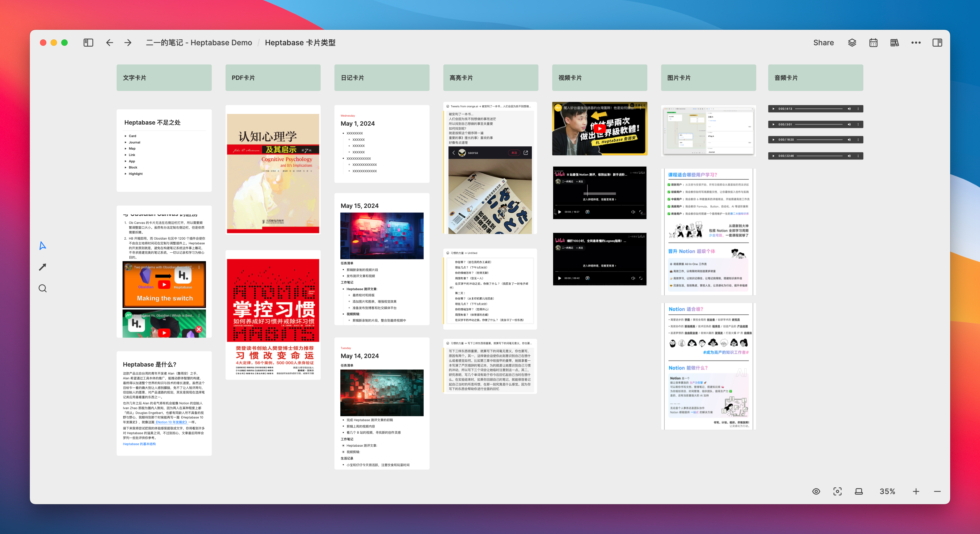Select the 高亮卡片 section header
980x534 pixels.
(x=491, y=77)
